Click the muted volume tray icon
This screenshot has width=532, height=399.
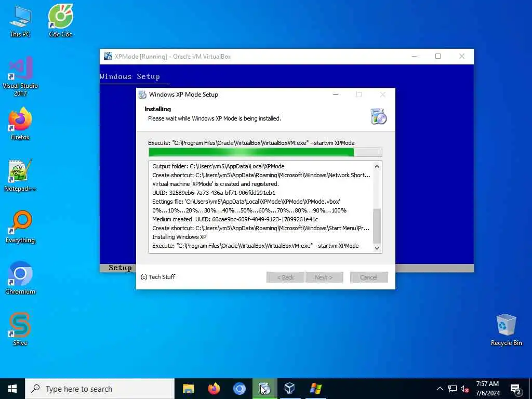(x=464, y=389)
